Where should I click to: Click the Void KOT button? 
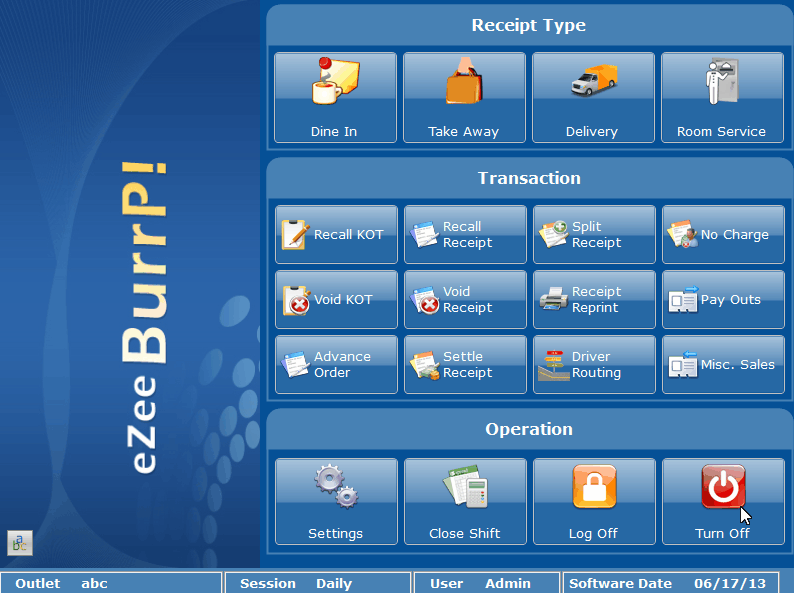[x=335, y=300]
